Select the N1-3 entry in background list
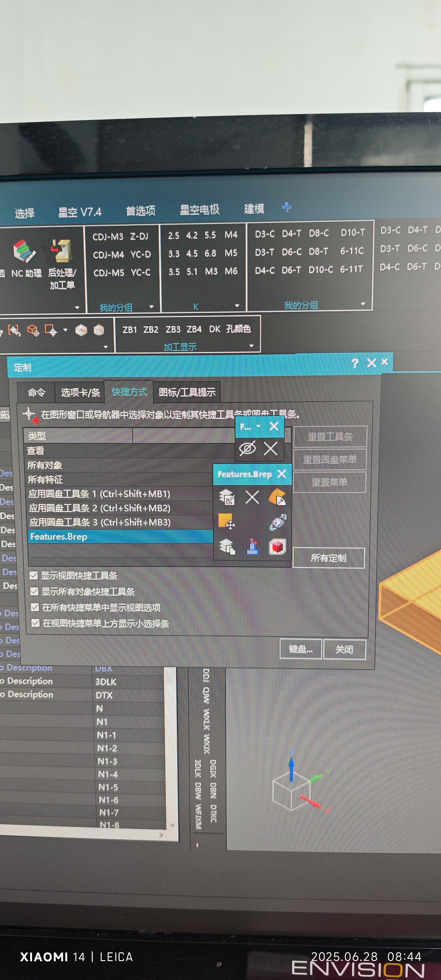Image resolution: width=441 pixels, height=980 pixels. 108,761
